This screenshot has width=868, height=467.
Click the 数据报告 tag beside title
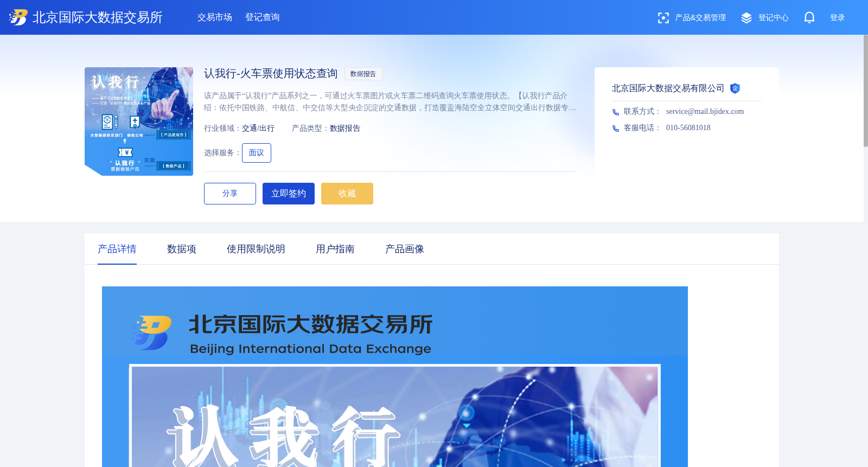[x=363, y=74]
